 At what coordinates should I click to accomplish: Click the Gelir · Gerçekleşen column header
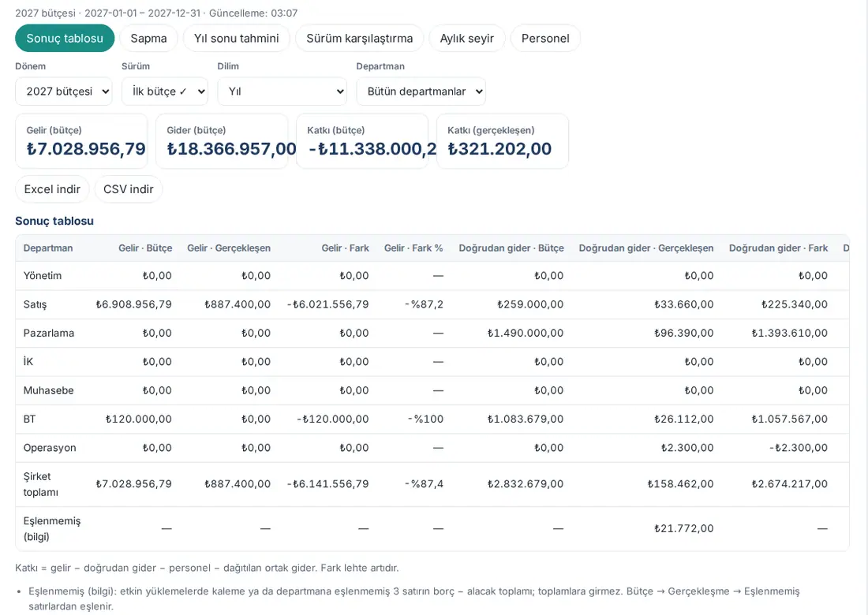(229, 248)
